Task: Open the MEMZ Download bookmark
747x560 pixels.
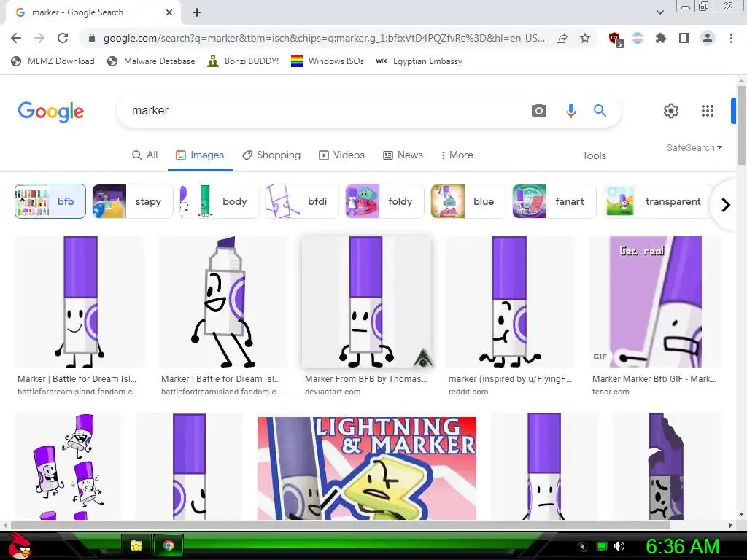Action: [53, 61]
